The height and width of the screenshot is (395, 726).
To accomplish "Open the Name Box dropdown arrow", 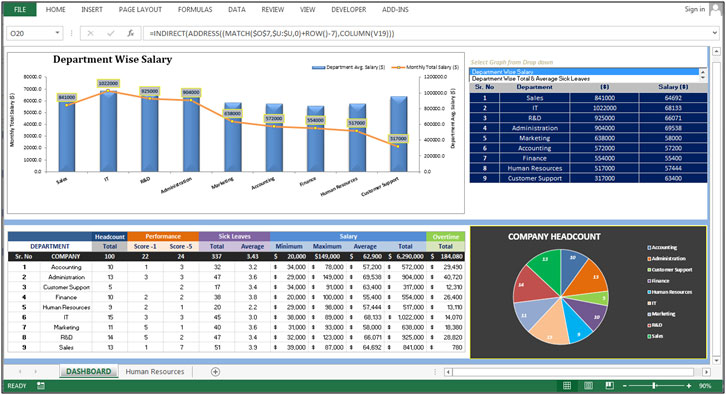I will (x=57, y=33).
